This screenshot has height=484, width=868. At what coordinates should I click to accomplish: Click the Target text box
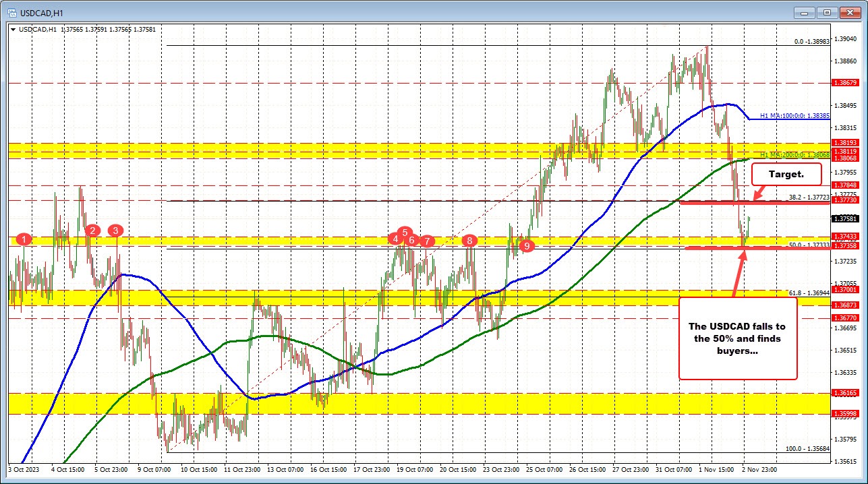[x=785, y=174]
